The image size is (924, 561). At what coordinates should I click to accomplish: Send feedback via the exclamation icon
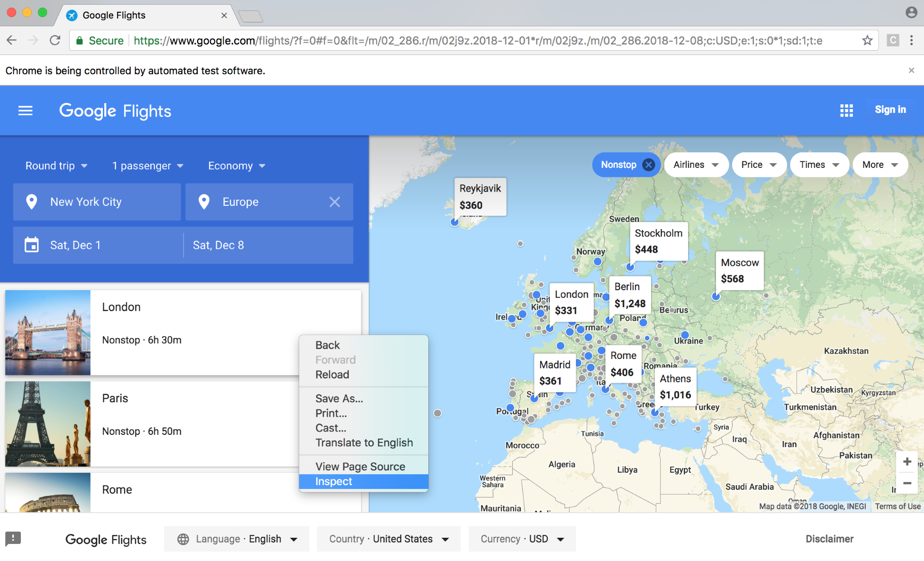coord(13,539)
